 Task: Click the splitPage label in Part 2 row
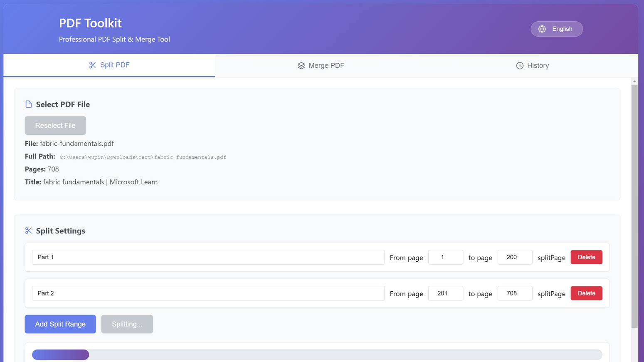552,294
